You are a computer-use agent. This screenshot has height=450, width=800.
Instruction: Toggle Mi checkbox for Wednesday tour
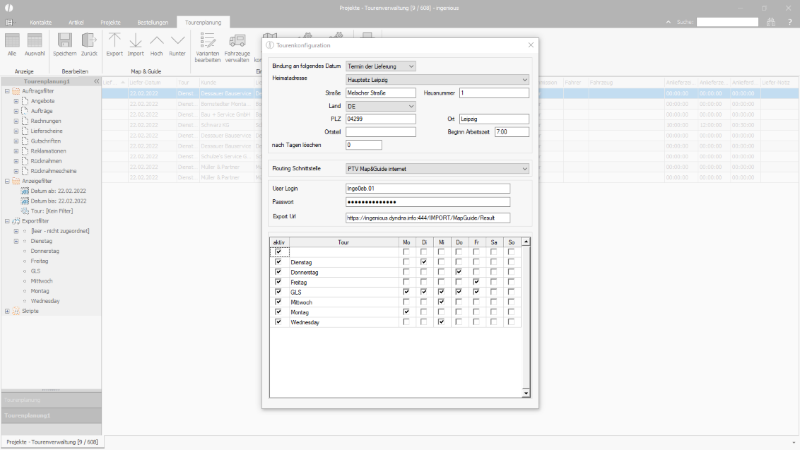pos(441,322)
